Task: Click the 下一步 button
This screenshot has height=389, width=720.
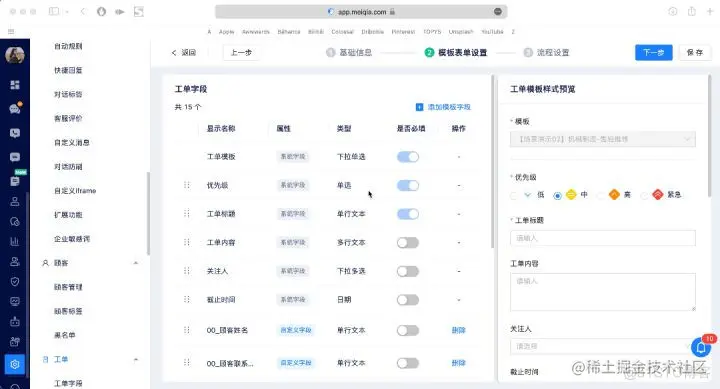Action: [x=653, y=52]
